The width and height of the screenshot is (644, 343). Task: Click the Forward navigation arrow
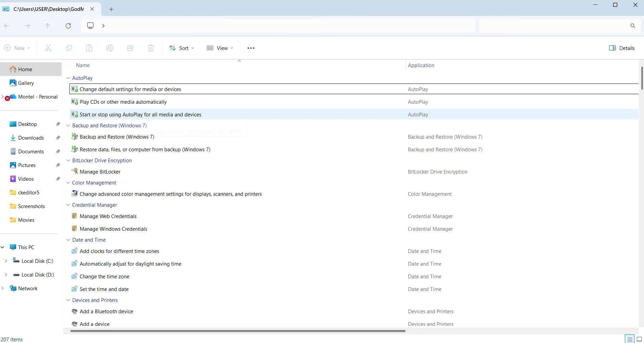click(x=27, y=26)
